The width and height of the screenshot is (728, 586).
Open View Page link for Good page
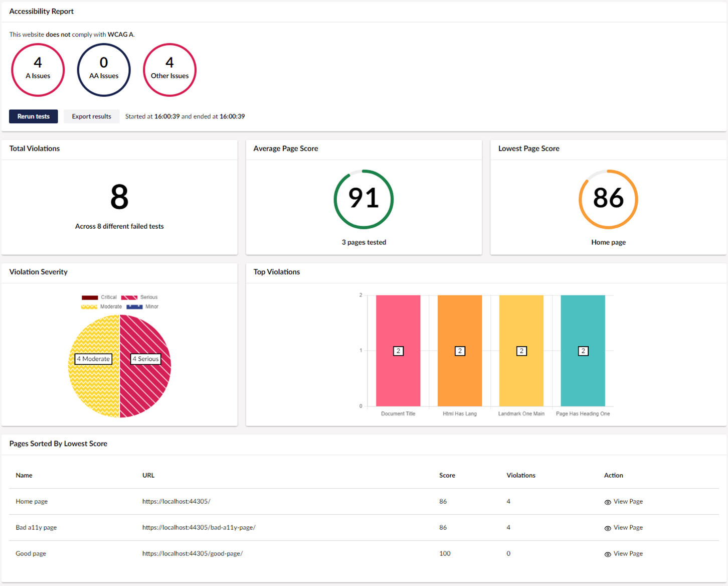tap(628, 553)
